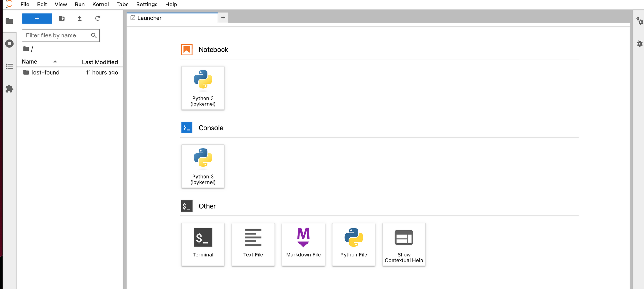644x289 pixels.
Task: Open a new Terminal
Action: pyautogui.click(x=203, y=244)
